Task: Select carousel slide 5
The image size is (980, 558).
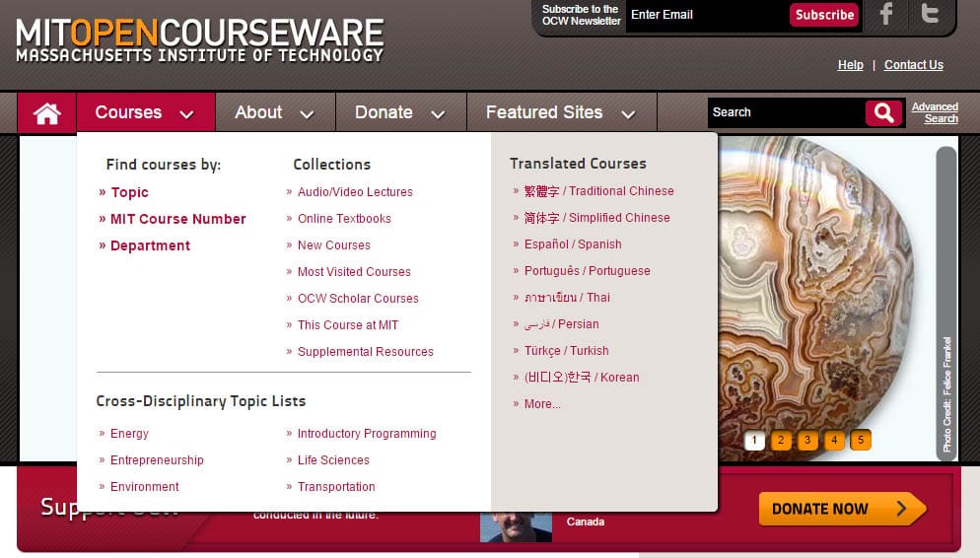Action: (861, 440)
